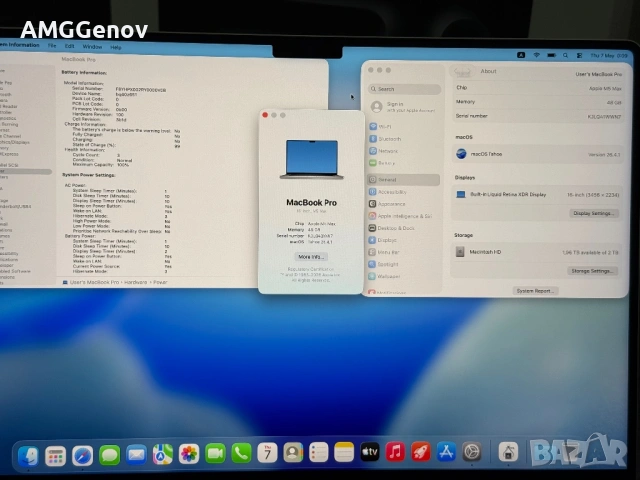640x480 pixels.
Task: Click the menu bar clock showing Thu 7 May
Action: point(609,55)
